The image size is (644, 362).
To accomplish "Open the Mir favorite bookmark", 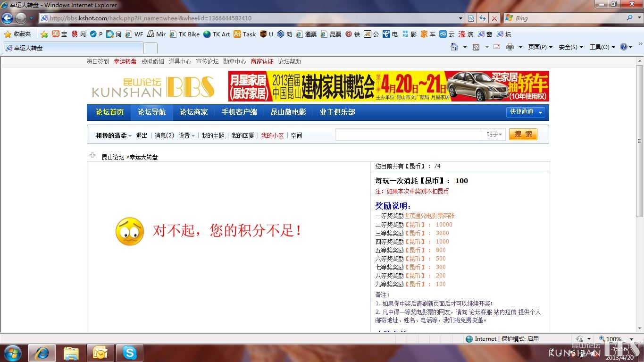I will point(157,34).
